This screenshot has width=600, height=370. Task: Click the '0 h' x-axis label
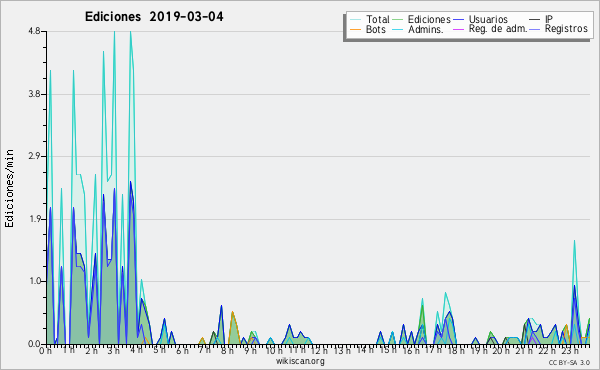click(x=45, y=350)
